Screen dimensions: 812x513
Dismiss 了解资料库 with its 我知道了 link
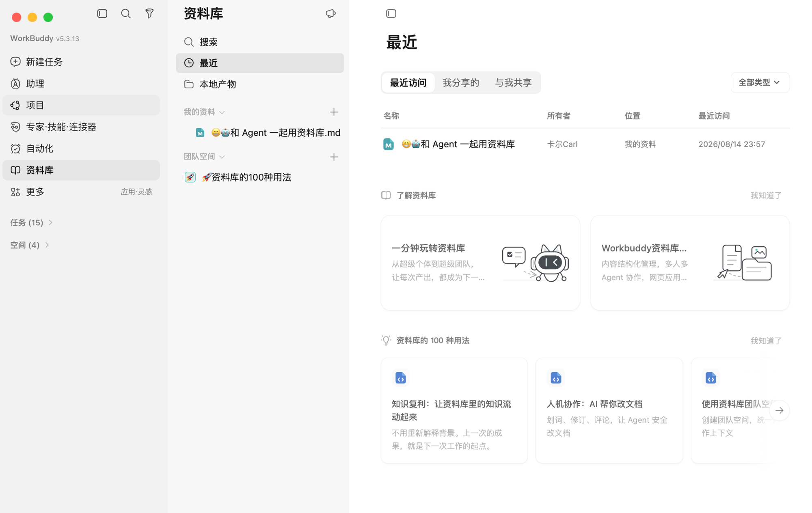[x=766, y=195]
